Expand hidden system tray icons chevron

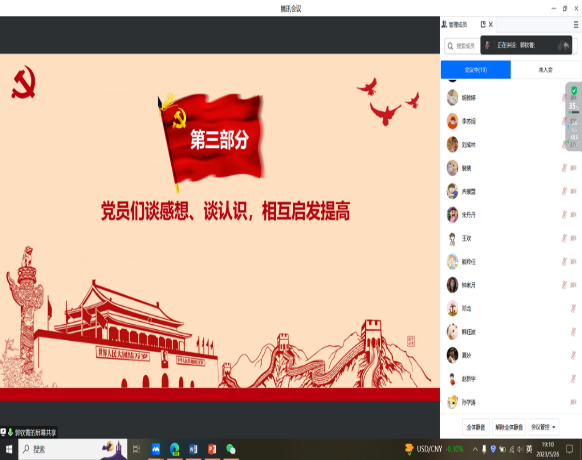[475, 449]
